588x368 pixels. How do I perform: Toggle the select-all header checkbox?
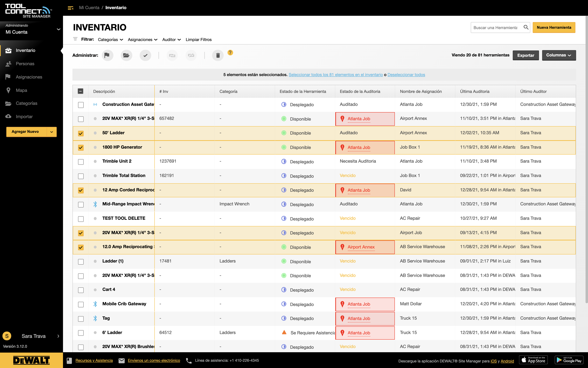[x=80, y=91]
